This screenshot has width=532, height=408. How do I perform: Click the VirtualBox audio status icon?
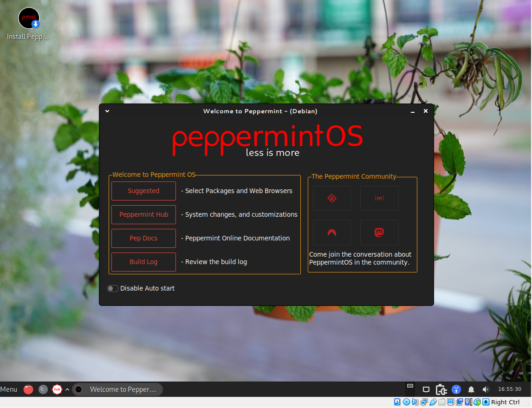tap(415, 402)
